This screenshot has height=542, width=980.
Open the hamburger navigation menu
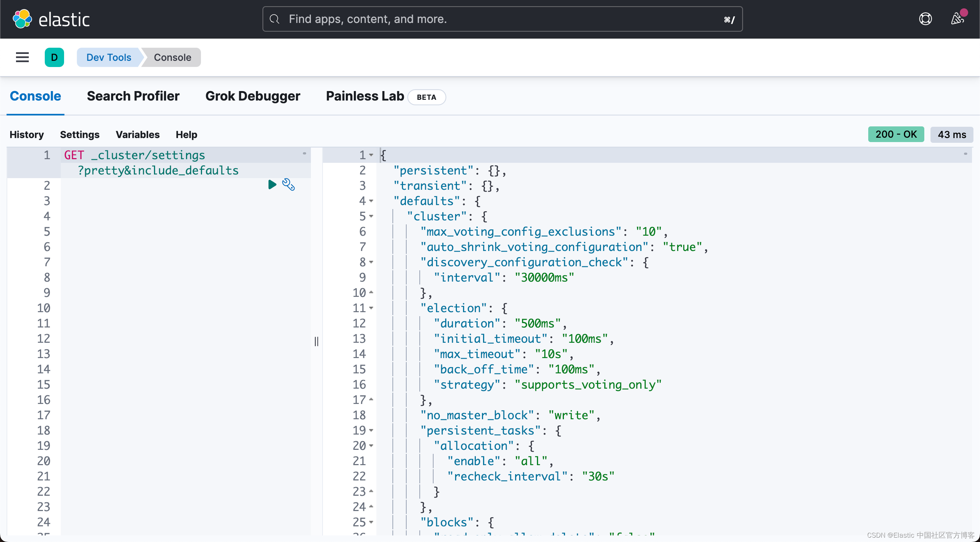coord(23,57)
